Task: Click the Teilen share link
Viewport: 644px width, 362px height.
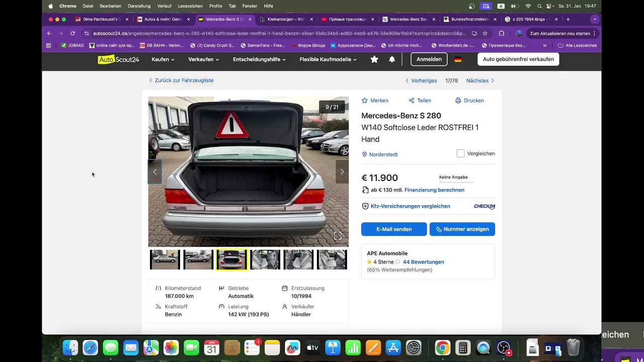Action: click(x=420, y=101)
